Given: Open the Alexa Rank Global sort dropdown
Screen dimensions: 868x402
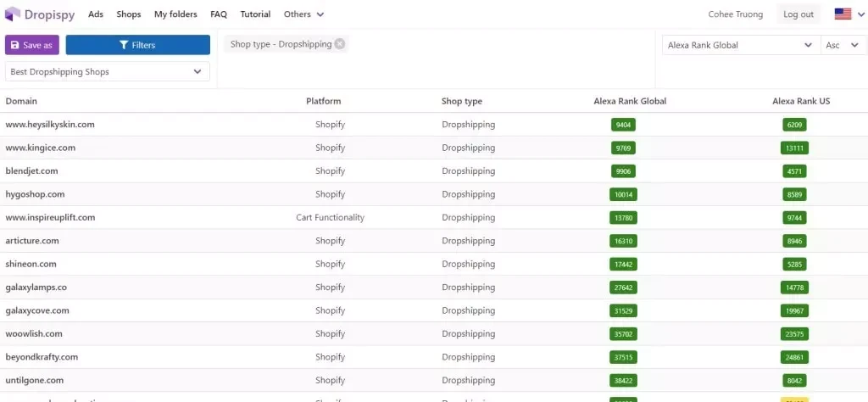Looking at the screenshot, I should (x=741, y=45).
